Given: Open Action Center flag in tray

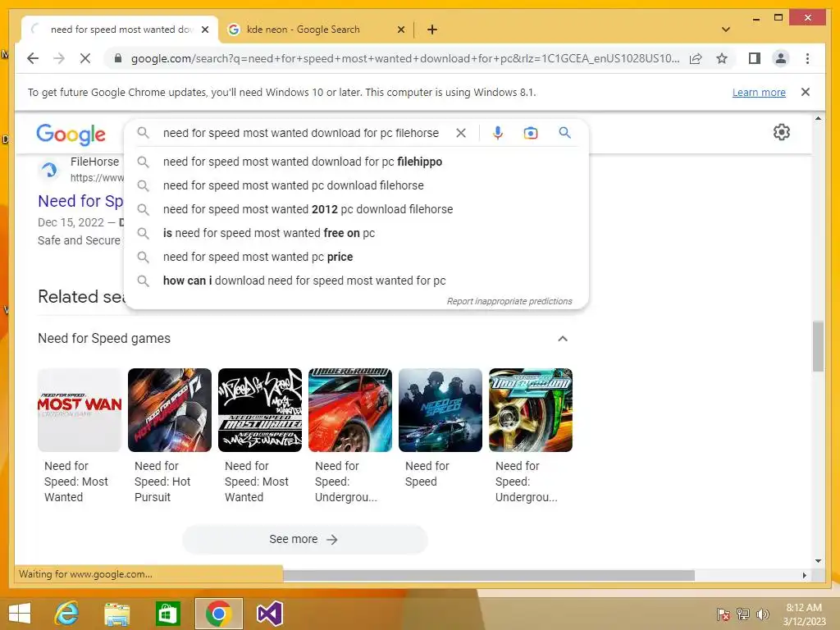Looking at the screenshot, I should coord(724,614).
